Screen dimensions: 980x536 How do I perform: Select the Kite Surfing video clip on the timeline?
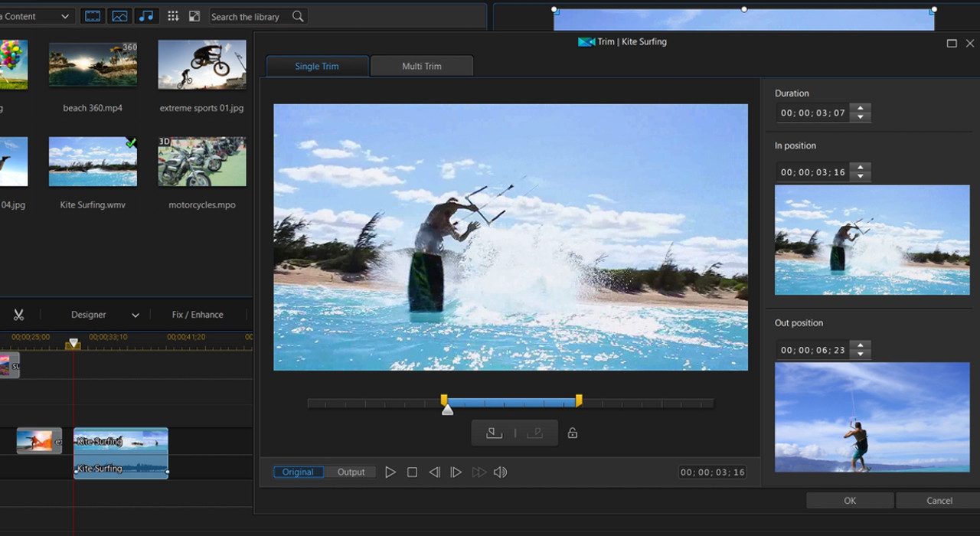(121, 441)
